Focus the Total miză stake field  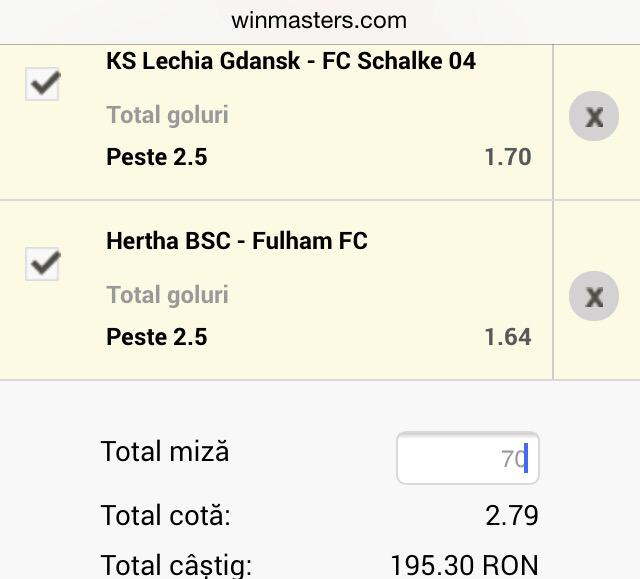[467, 459]
